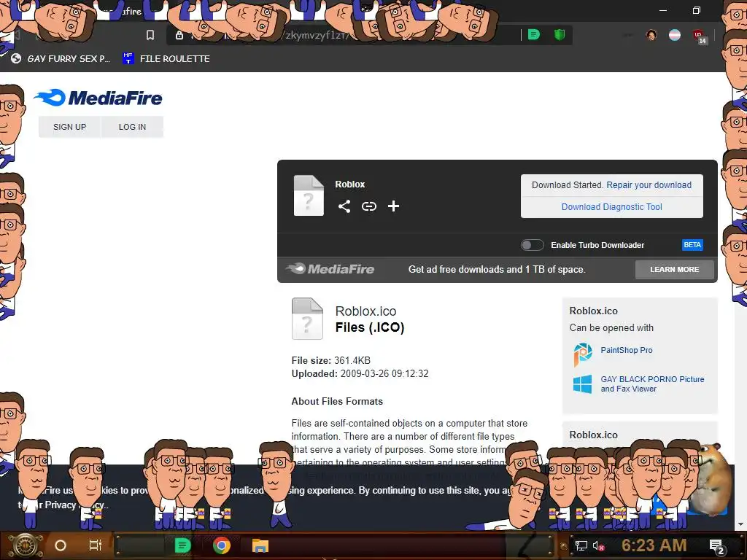The width and height of the screenshot is (747, 560).
Task: Click the PaintShop Pro icon
Action: coord(583,354)
